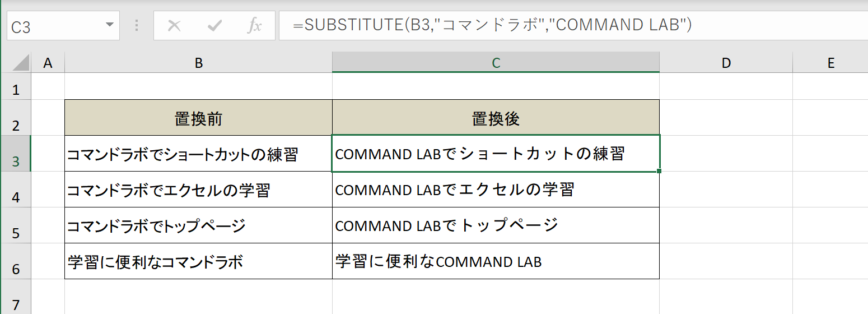Open the Insert Function fx icon
This screenshot has height=314, width=868.
pos(255,26)
